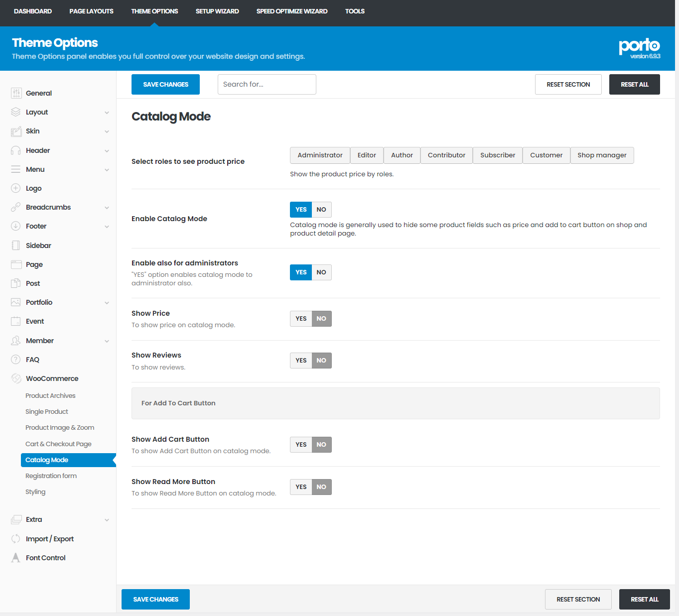
Task: Select the Administrator role button
Action: tap(320, 155)
